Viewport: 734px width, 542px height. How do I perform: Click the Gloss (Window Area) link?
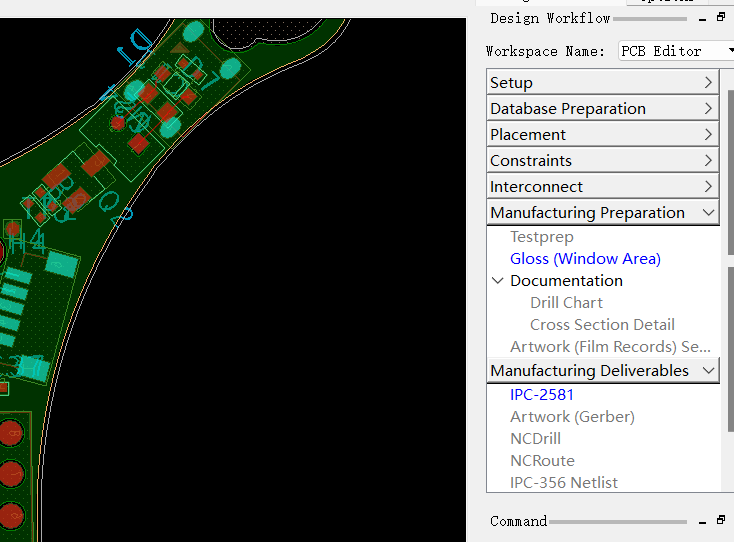[585, 259]
